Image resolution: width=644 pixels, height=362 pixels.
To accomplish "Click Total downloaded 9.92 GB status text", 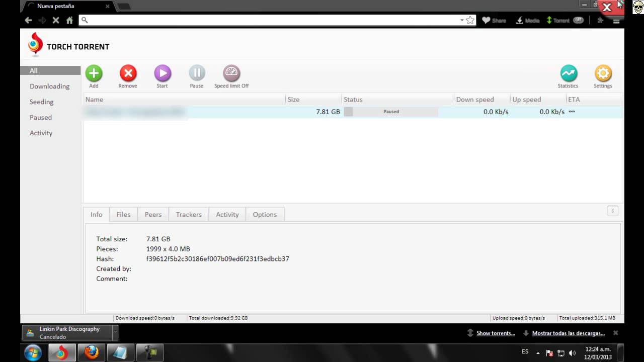I will pos(218,318).
